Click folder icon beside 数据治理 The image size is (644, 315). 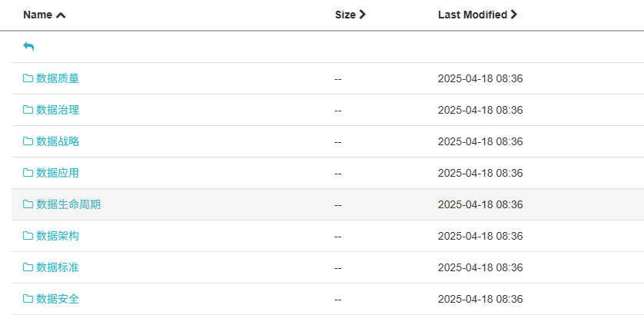click(28, 110)
